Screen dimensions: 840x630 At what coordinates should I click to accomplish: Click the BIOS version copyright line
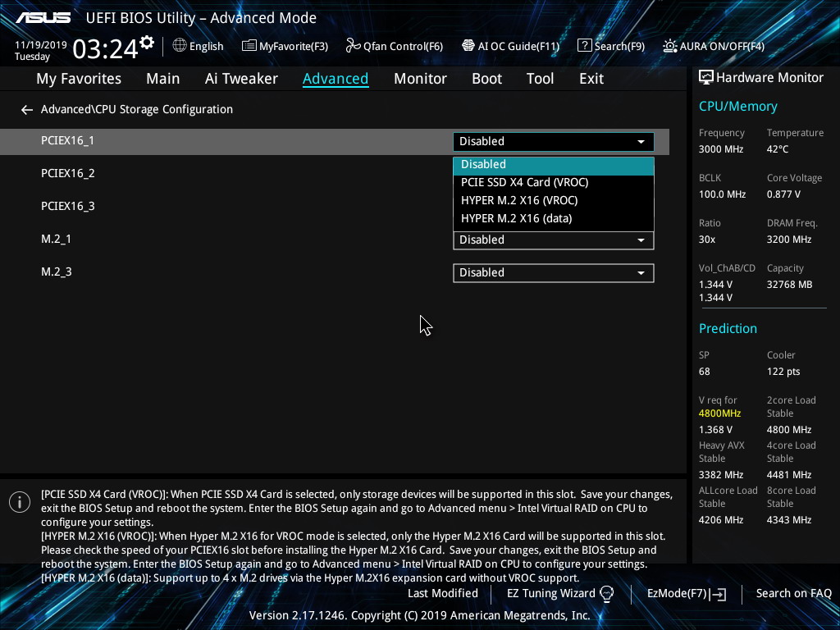[x=419, y=615]
